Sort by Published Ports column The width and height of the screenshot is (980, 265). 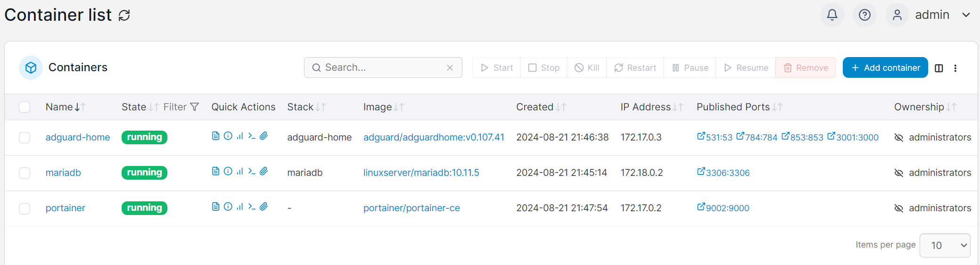pyautogui.click(x=740, y=107)
